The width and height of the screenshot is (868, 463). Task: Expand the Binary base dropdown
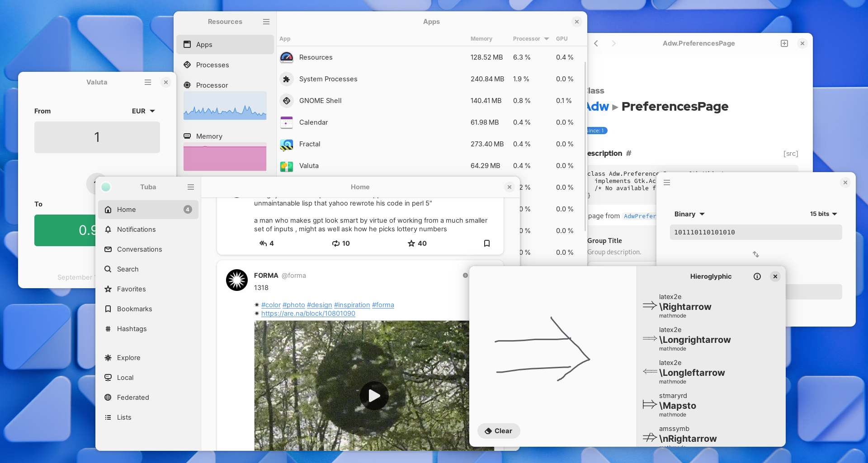point(689,214)
